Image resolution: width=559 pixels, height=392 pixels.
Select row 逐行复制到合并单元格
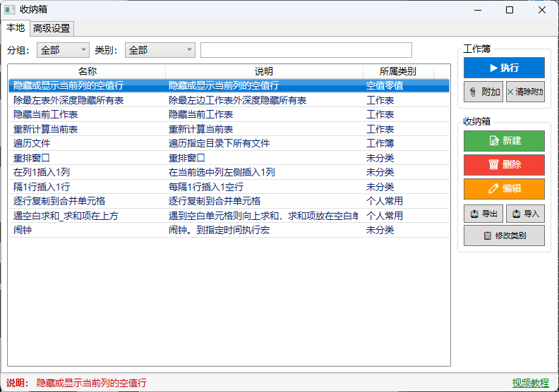(x=229, y=201)
